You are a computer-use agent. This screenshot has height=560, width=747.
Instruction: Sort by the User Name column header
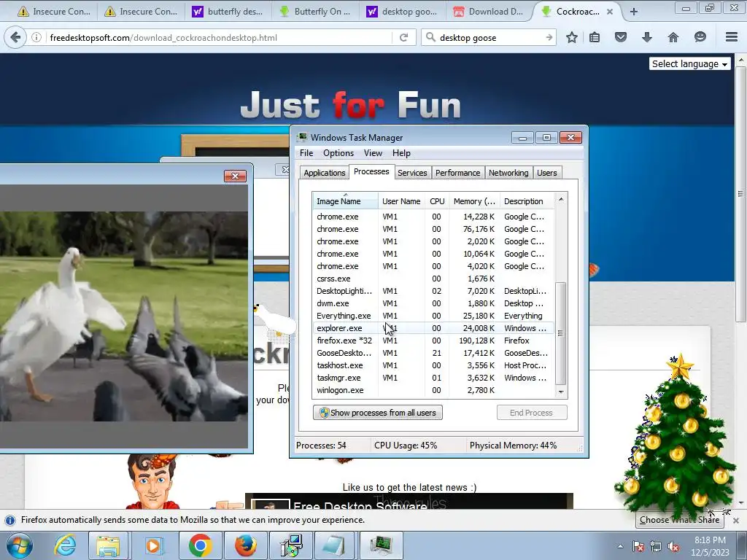pos(401,201)
